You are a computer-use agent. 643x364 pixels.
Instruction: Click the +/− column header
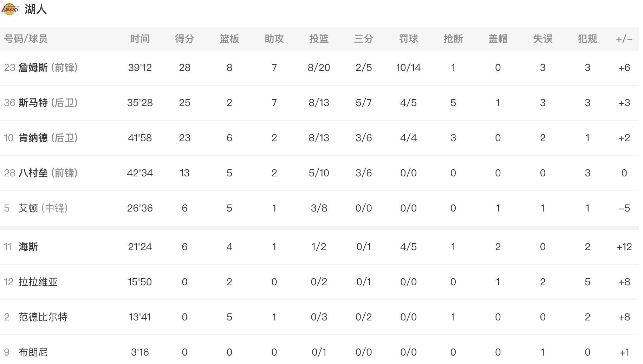click(624, 39)
